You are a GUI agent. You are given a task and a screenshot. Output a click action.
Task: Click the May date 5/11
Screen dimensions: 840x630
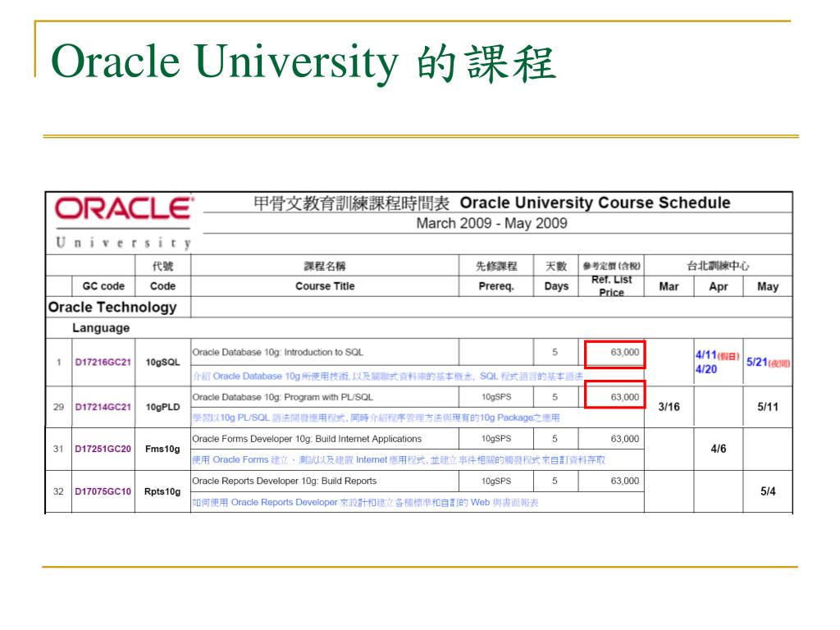(768, 407)
